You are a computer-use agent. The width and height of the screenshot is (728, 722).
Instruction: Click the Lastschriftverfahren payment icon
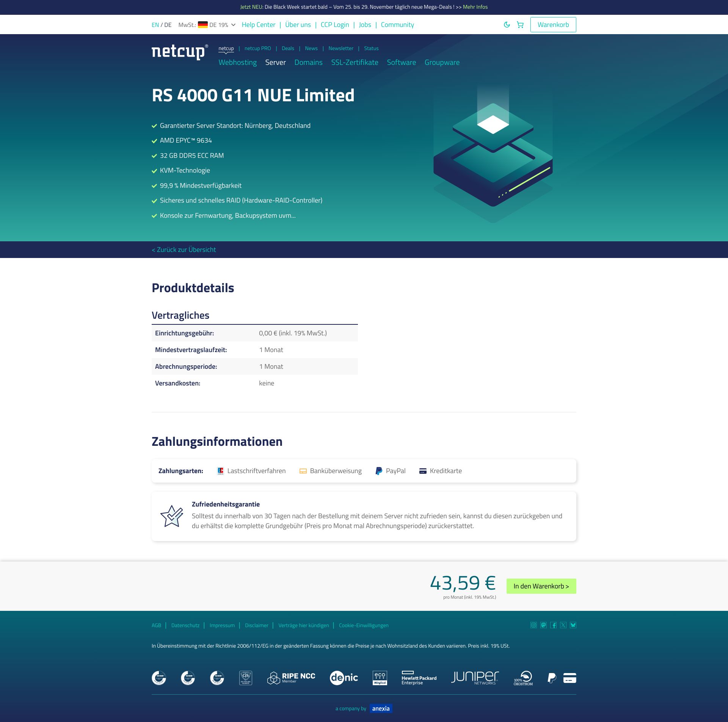coord(220,471)
